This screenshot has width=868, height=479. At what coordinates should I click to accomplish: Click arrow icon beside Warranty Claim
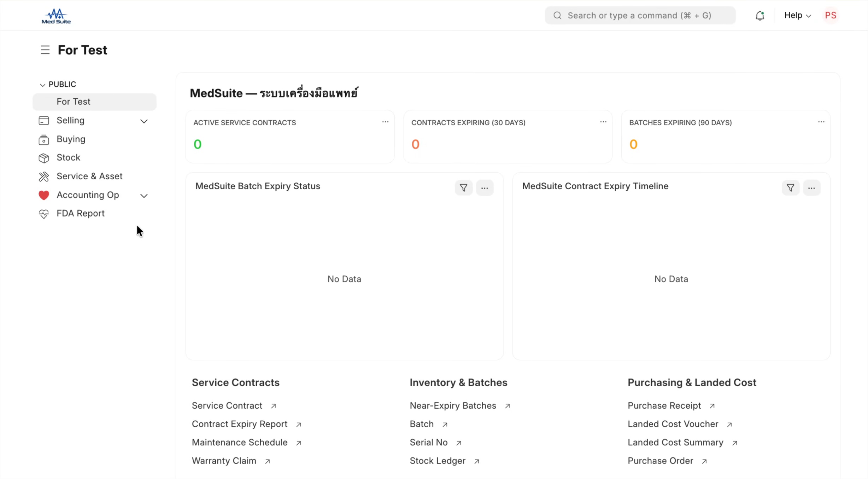[x=268, y=461]
